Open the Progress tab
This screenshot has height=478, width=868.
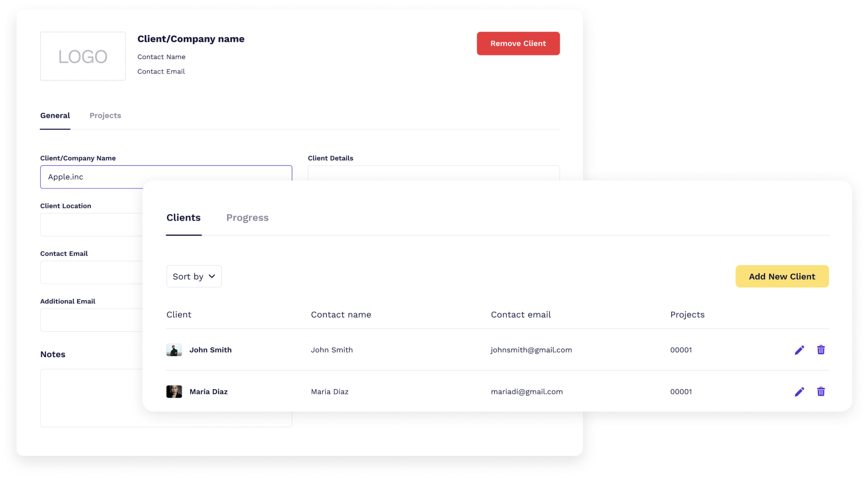247,217
